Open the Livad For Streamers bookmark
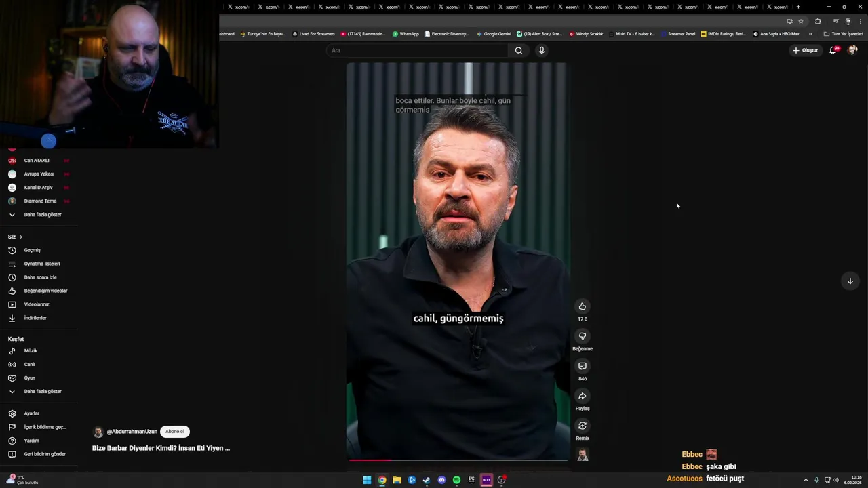Screen dimensions: 868x488 (313, 34)
